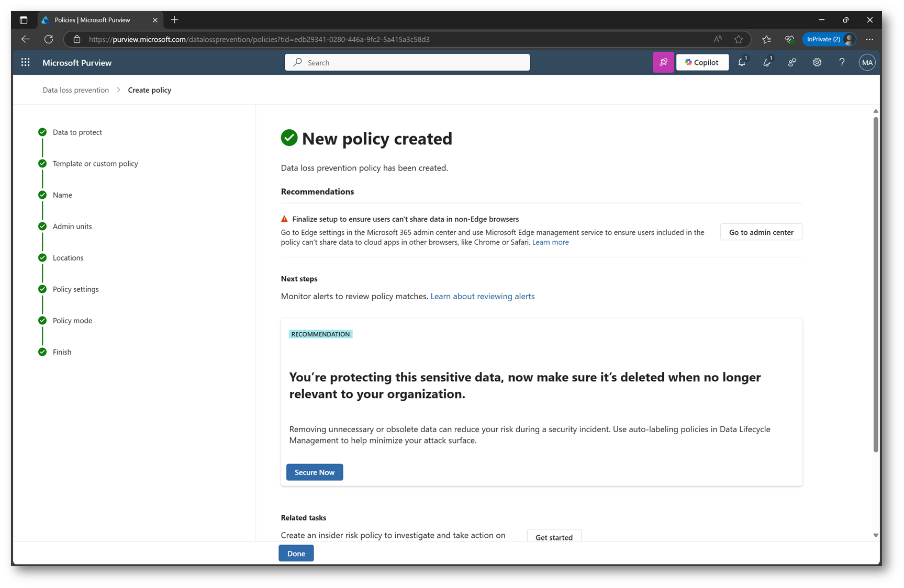Image resolution: width=904 pixels, height=588 pixels.
Task: Click the Secure Now button
Action: [x=315, y=472]
